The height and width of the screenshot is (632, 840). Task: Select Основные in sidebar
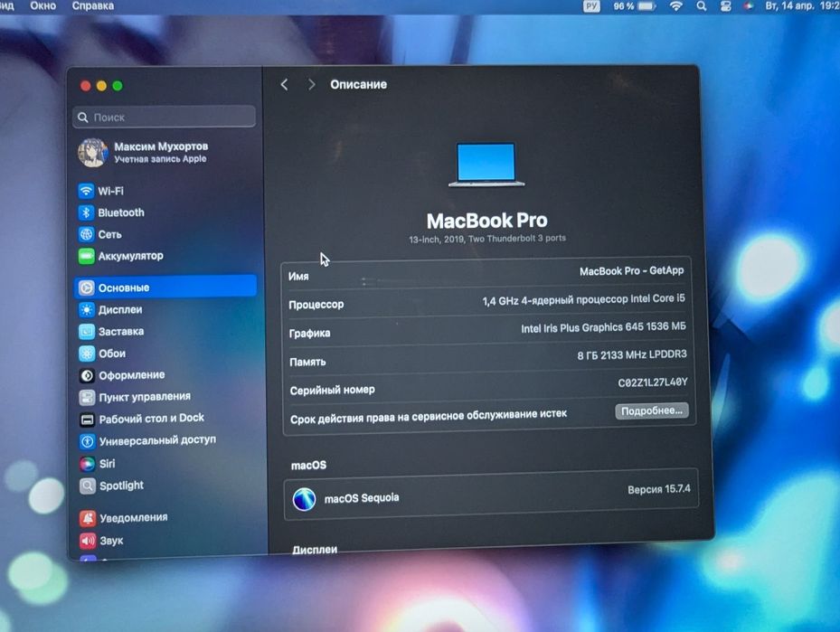point(165,288)
